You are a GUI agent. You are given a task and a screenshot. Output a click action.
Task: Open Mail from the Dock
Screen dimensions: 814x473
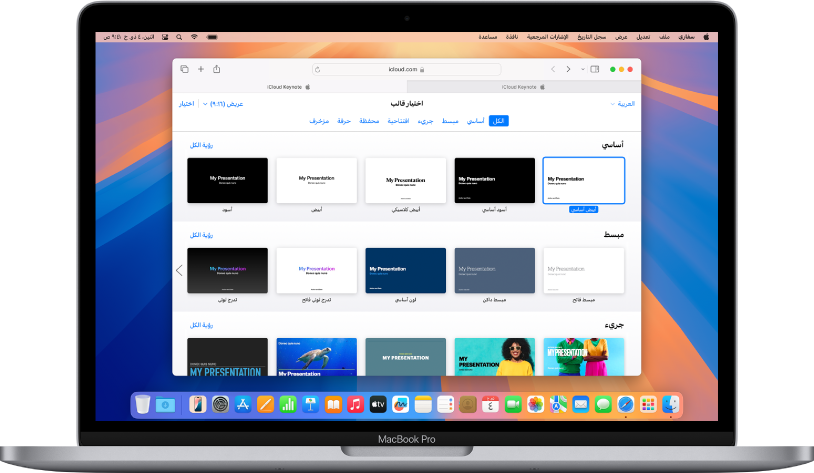[x=580, y=404]
